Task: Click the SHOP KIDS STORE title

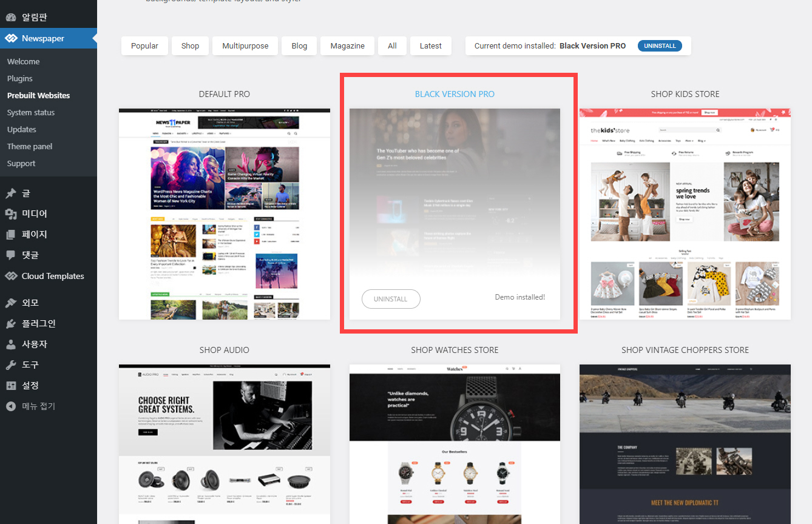Action: [685, 94]
